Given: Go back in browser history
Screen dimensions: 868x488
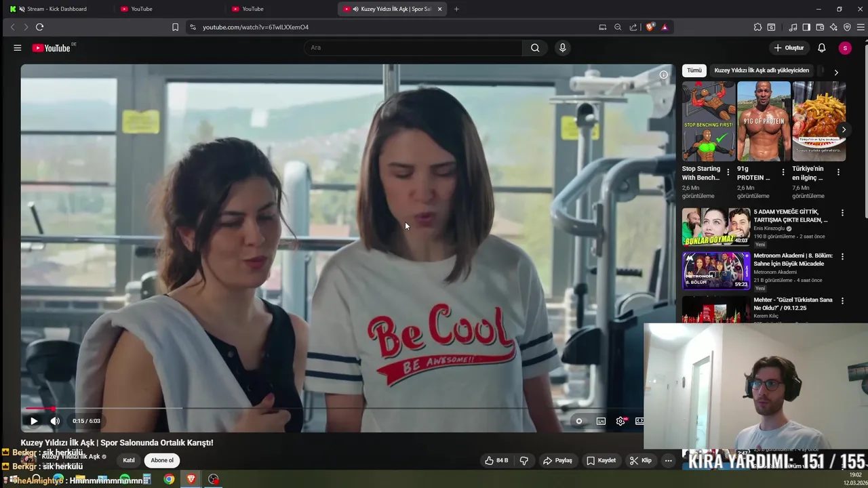Looking at the screenshot, I should pyautogui.click(x=12, y=27).
